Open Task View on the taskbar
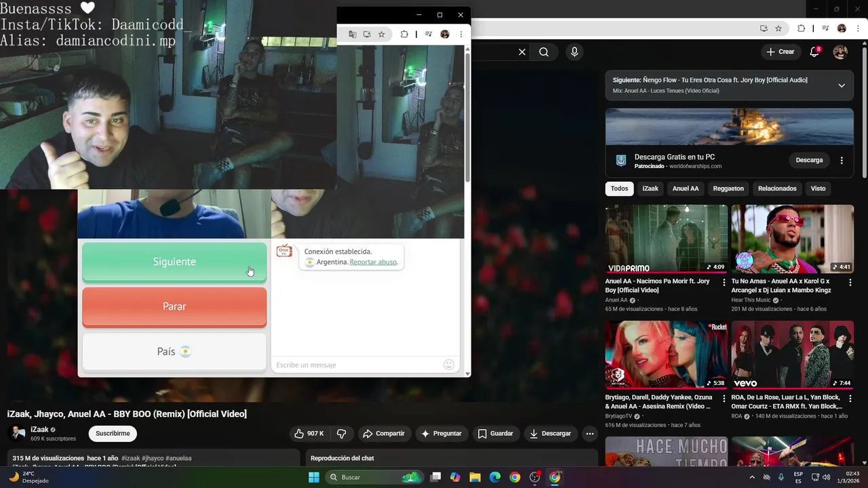The height and width of the screenshot is (488, 868). pos(435,477)
